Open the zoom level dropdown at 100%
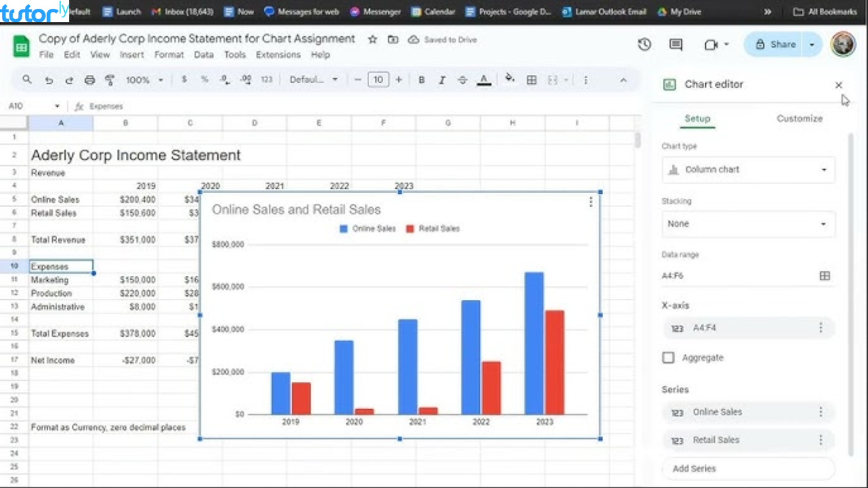868x488 pixels. 144,79
